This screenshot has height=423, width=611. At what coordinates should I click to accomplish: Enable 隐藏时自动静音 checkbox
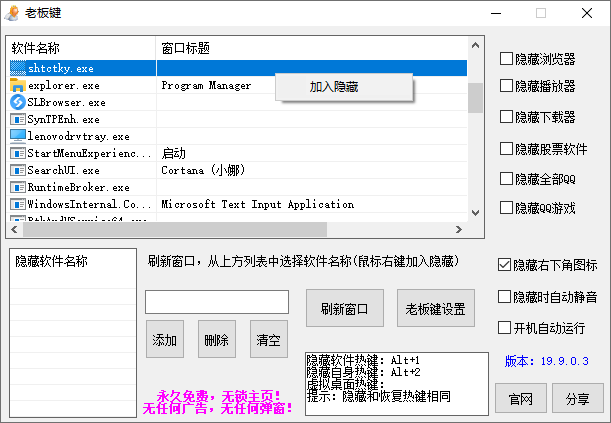[505, 296]
